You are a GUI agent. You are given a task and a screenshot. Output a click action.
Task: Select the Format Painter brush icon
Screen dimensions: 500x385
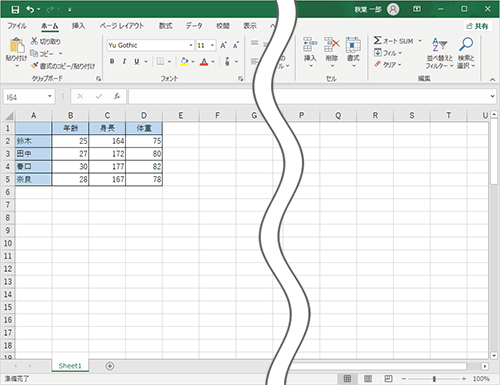[34, 66]
